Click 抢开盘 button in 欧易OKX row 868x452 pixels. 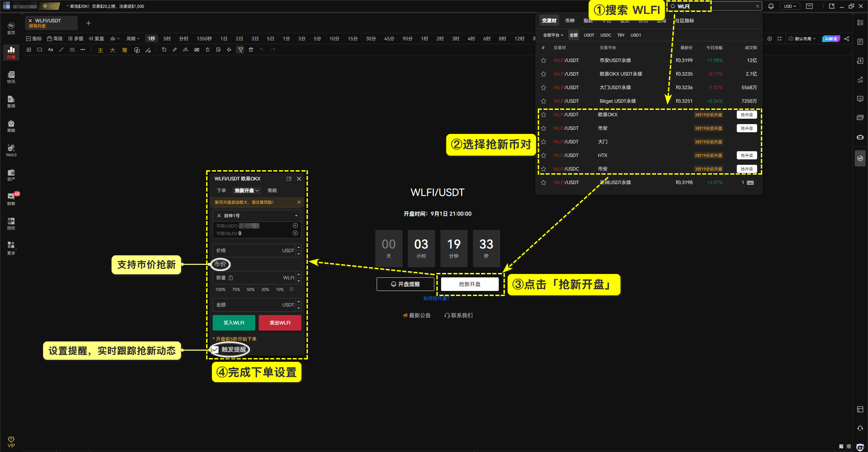(747, 115)
